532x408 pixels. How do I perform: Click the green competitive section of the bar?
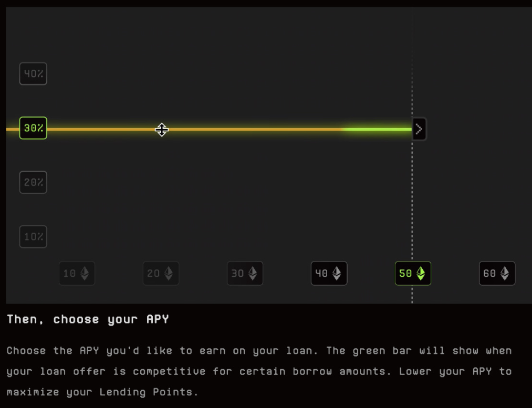click(x=378, y=129)
